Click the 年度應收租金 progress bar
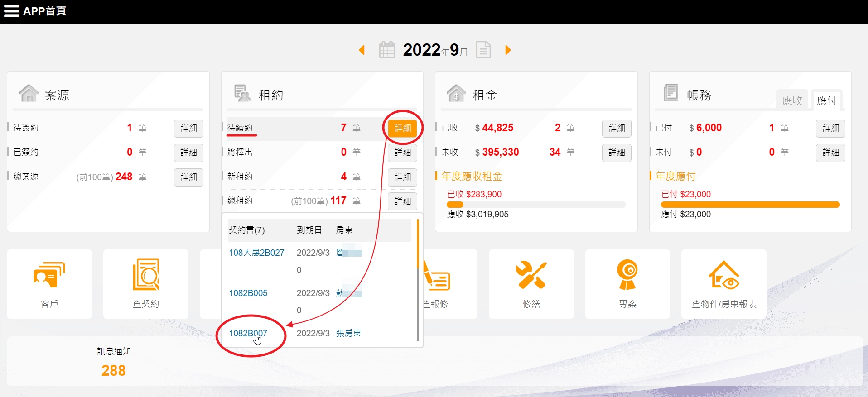868x397 pixels. click(x=536, y=205)
